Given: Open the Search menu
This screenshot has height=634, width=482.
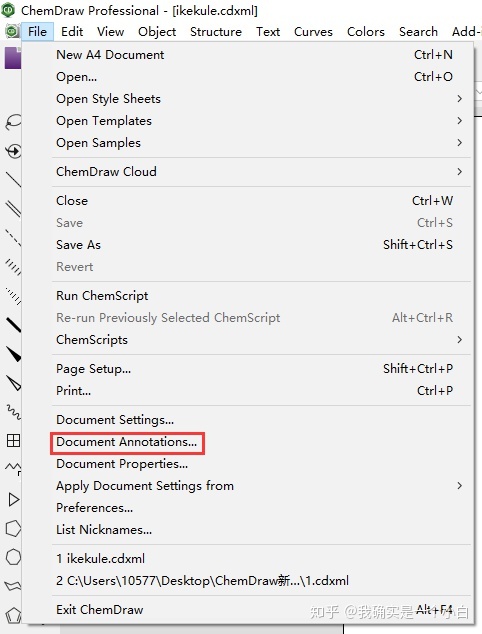Looking at the screenshot, I should [419, 32].
